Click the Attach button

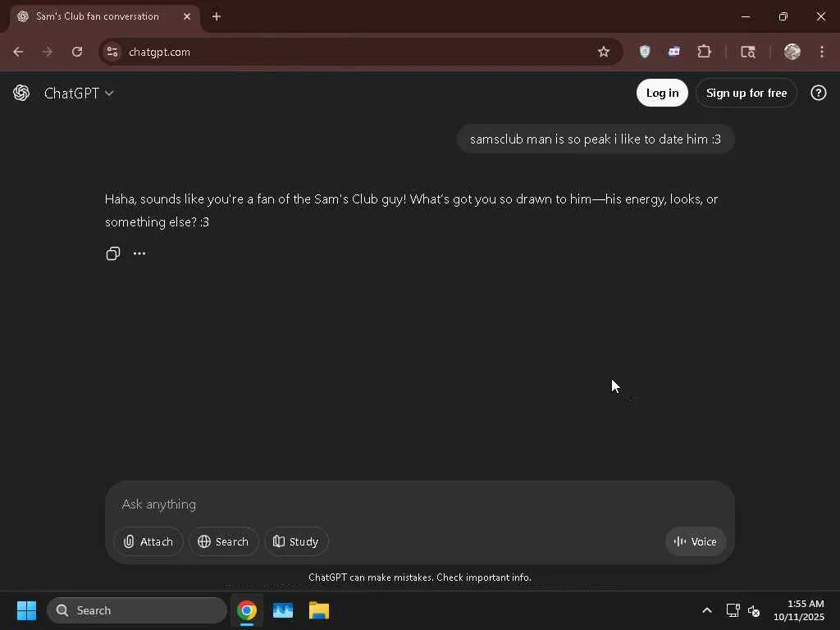point(148,541)
